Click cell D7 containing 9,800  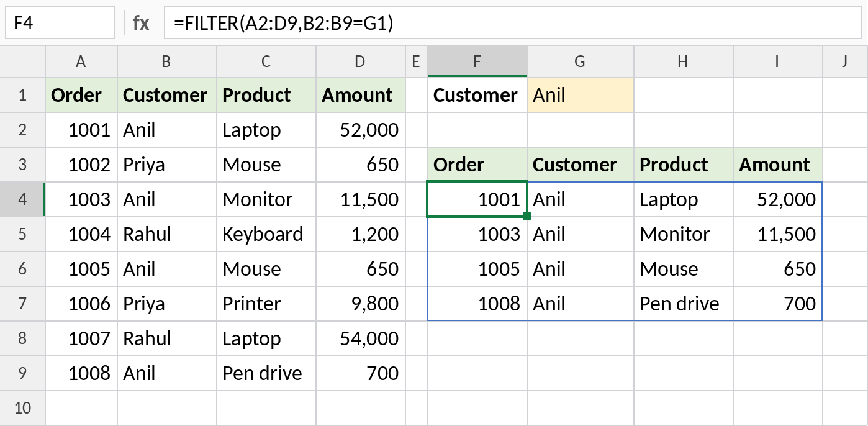point(361,304)
